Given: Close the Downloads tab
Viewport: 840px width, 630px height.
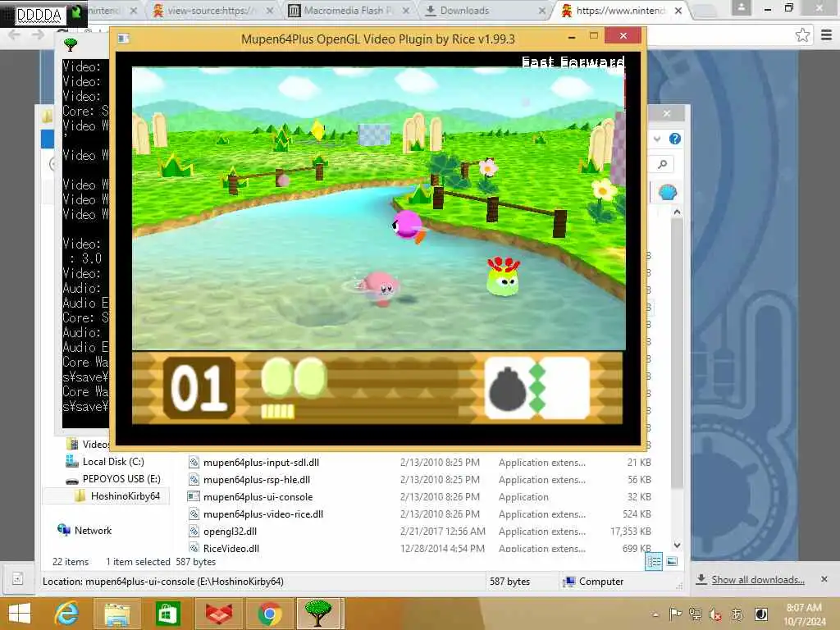Looking at the screenshot, I should click(x=541, y=10).
